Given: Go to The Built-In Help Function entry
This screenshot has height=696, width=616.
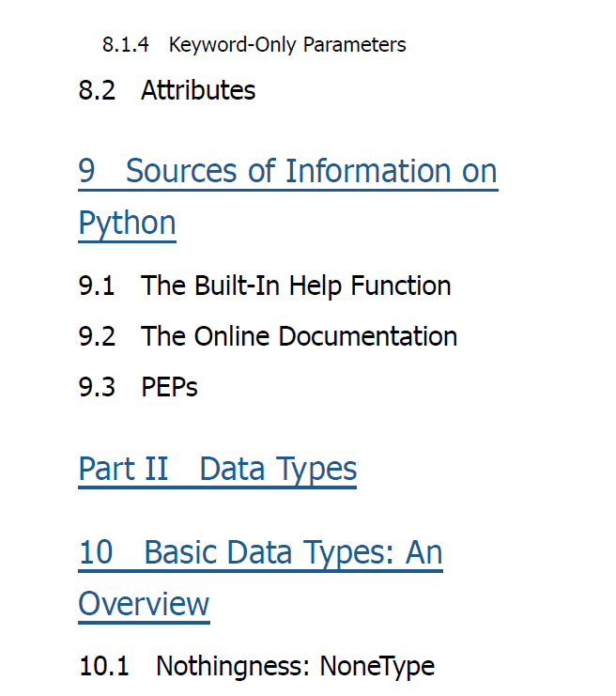Looking at the screenshot, I should 296,286.
